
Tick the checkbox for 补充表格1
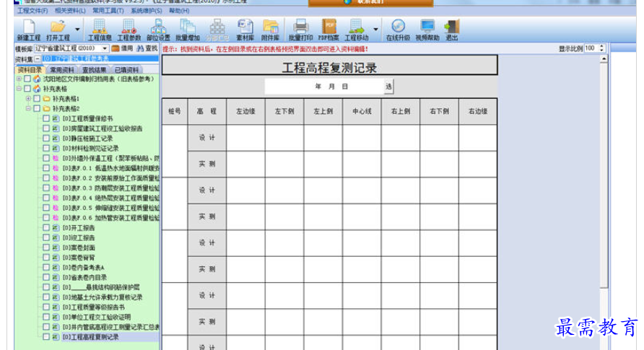point(37,98)
